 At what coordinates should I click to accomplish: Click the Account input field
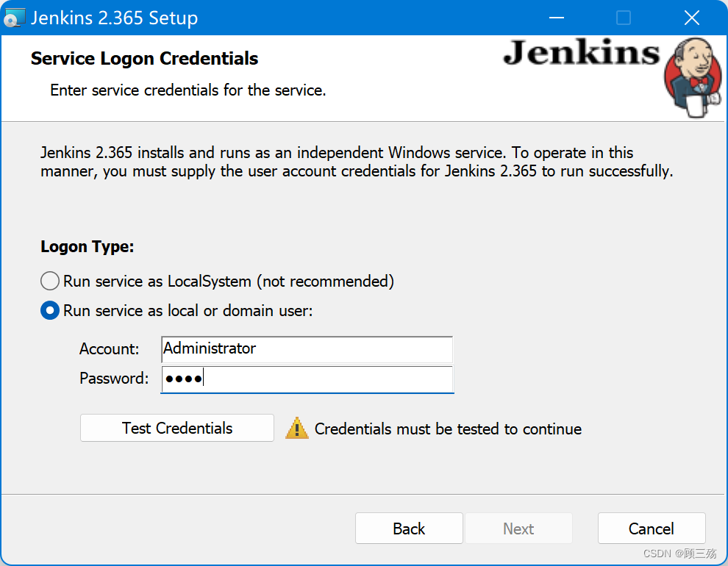tap(307, 349)
